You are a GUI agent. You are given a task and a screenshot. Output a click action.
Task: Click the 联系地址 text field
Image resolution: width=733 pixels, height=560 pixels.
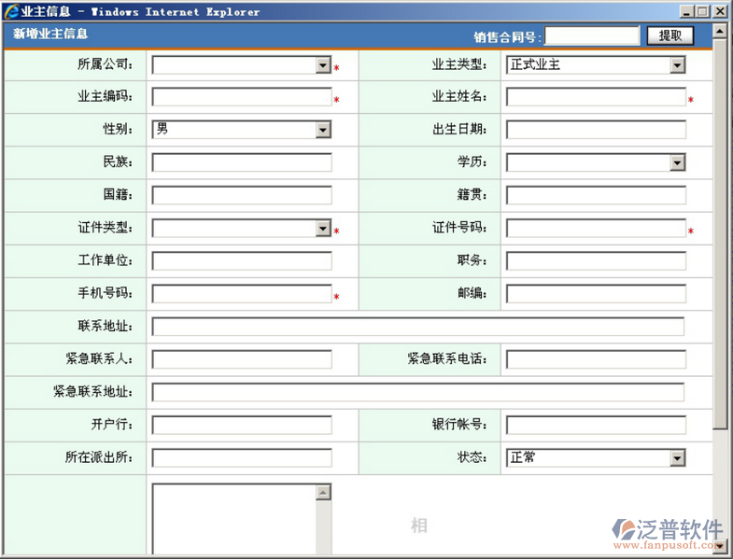(417, 327)
